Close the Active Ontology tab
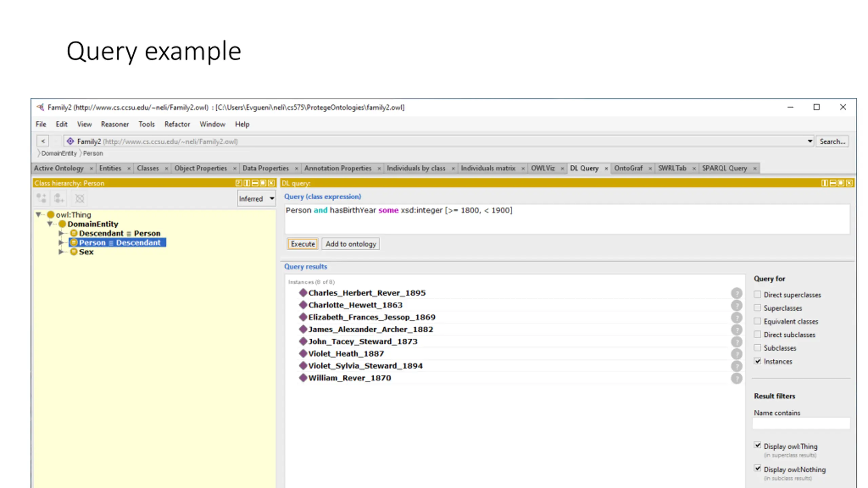This screenshot has height=488, width=868. coord(91,168)
